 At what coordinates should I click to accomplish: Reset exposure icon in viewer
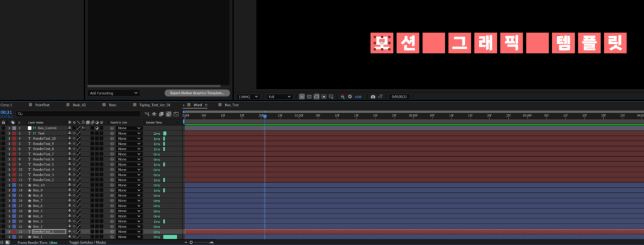[x=350, y=96]
